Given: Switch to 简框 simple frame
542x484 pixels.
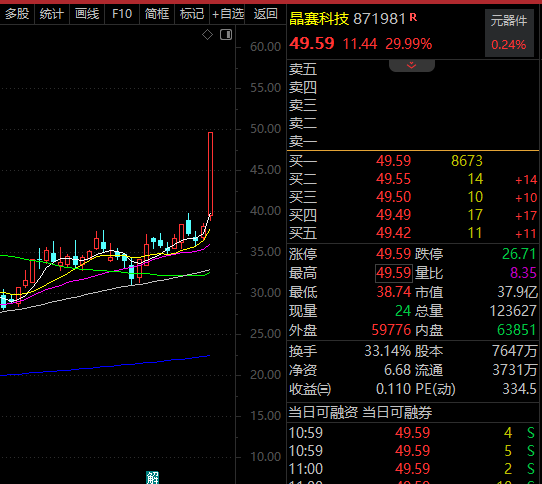Looking at the screenshot, I should [157, 14].
